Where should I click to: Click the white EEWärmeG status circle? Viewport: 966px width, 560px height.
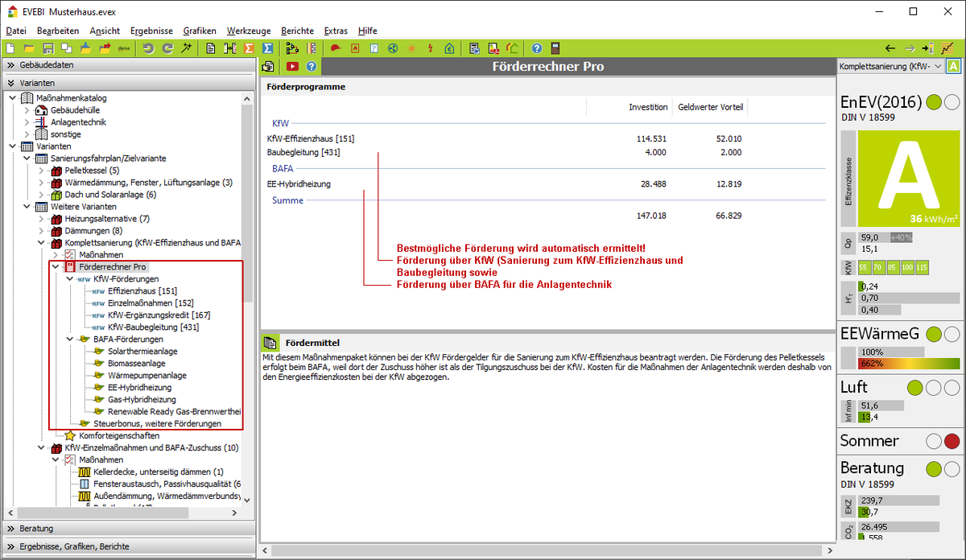[952, 334]
